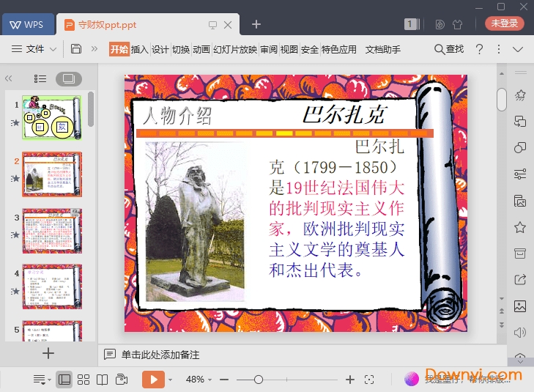Switch to the 设计 ribbon tab
Image resolution: width=534 pixels, height=392 pixels.
tap(160, 50)
